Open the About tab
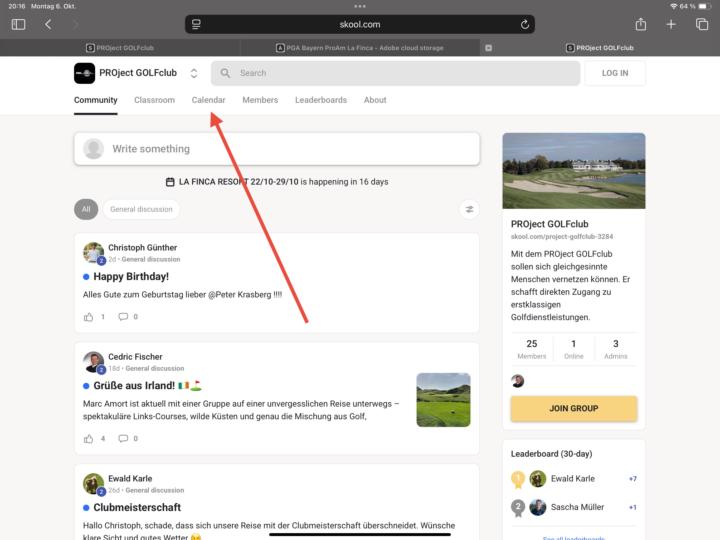This screenshot has height=540, width=720. pyautogui.click(x=375, y=100)
